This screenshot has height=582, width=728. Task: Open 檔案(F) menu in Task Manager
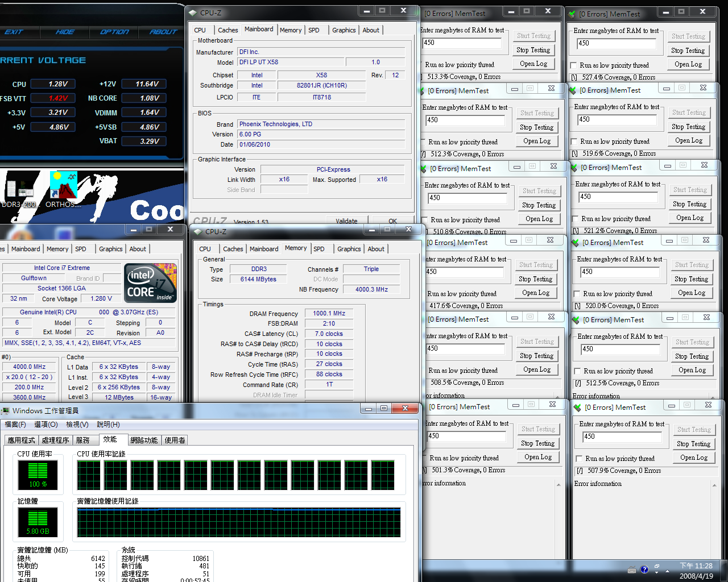tap(16, 425)
